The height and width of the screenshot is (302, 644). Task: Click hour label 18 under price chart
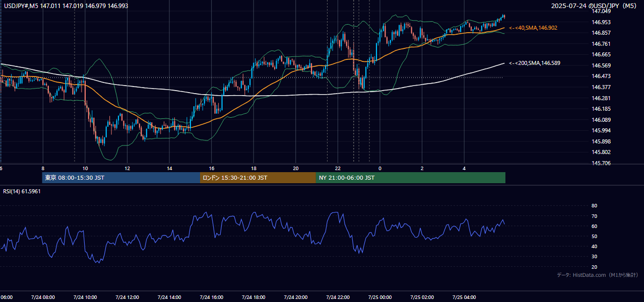tap(253, 168)
